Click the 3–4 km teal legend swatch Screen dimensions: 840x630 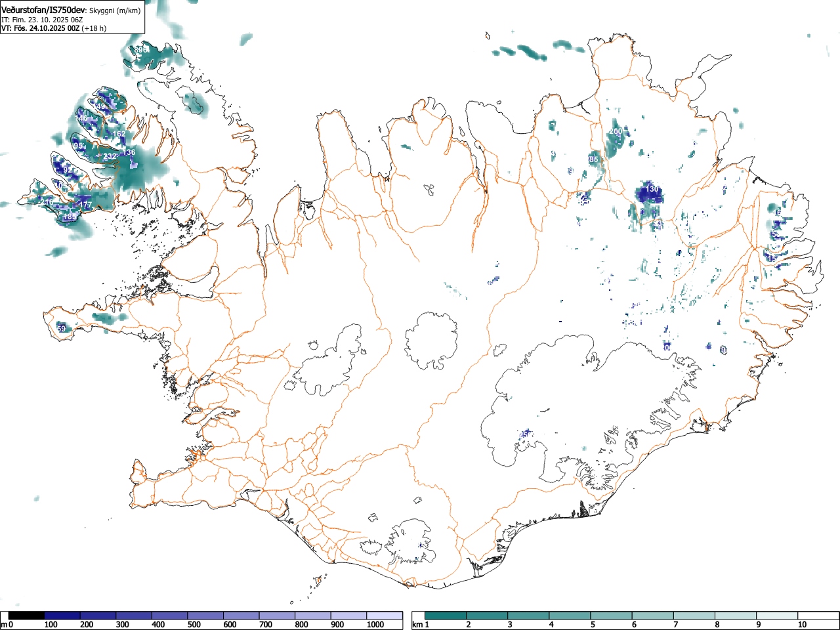[528, 616]
